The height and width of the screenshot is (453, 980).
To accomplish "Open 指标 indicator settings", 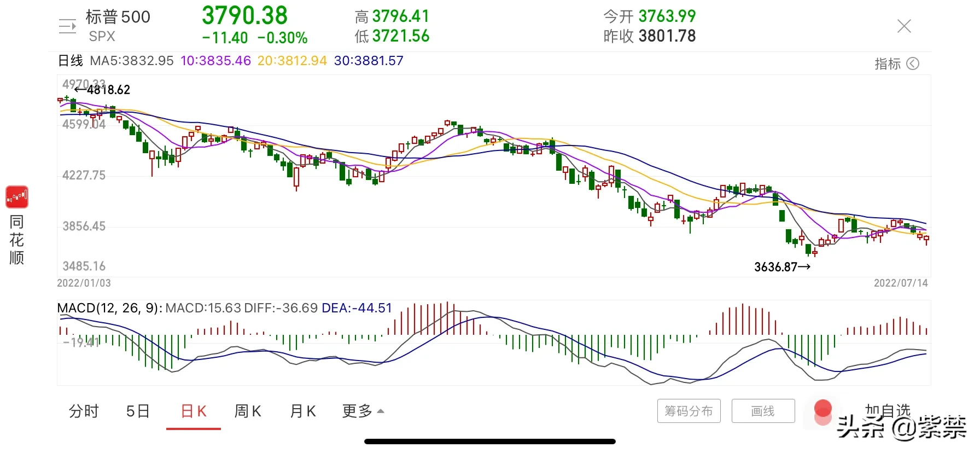I will (x=888, y=63).
